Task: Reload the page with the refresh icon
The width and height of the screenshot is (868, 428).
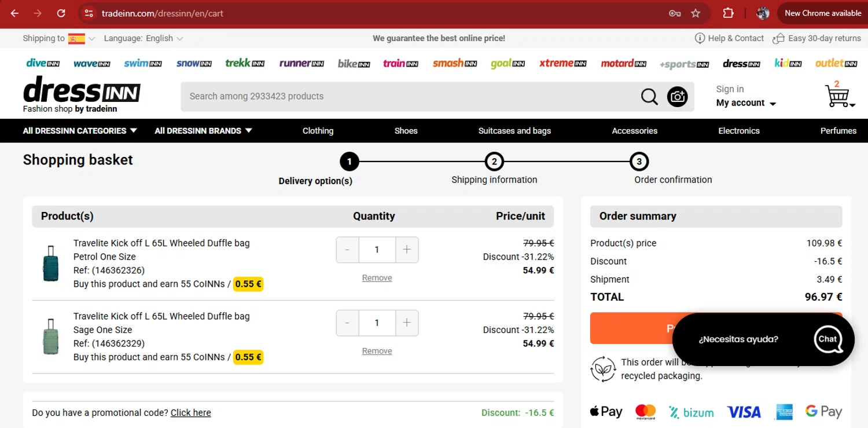Action: click(61, 13)
